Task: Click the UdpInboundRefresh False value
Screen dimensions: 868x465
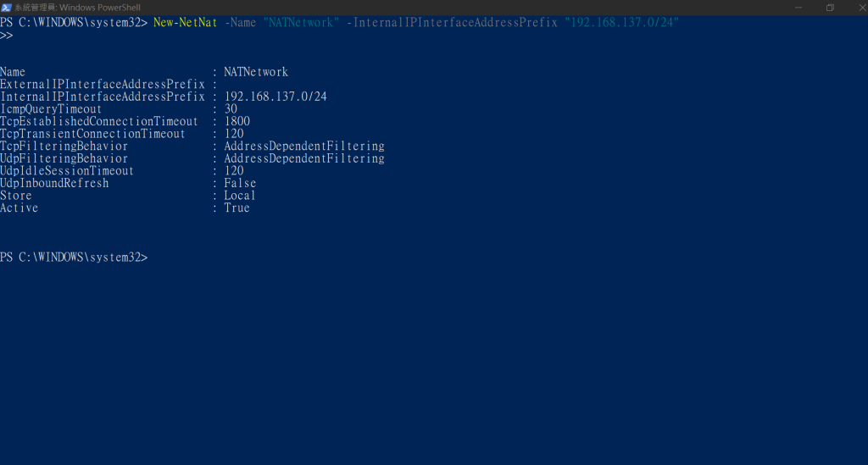Action: click(x=240, y=183)
